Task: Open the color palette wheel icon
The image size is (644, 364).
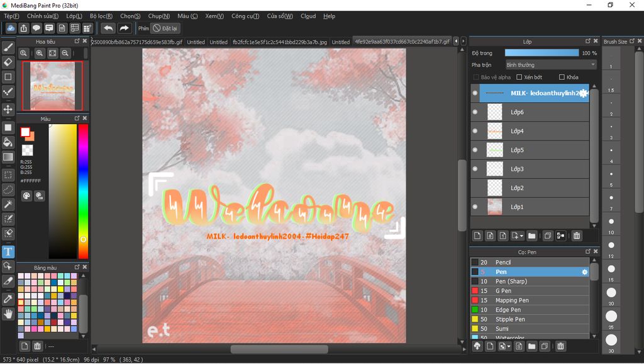Action: 26,196
